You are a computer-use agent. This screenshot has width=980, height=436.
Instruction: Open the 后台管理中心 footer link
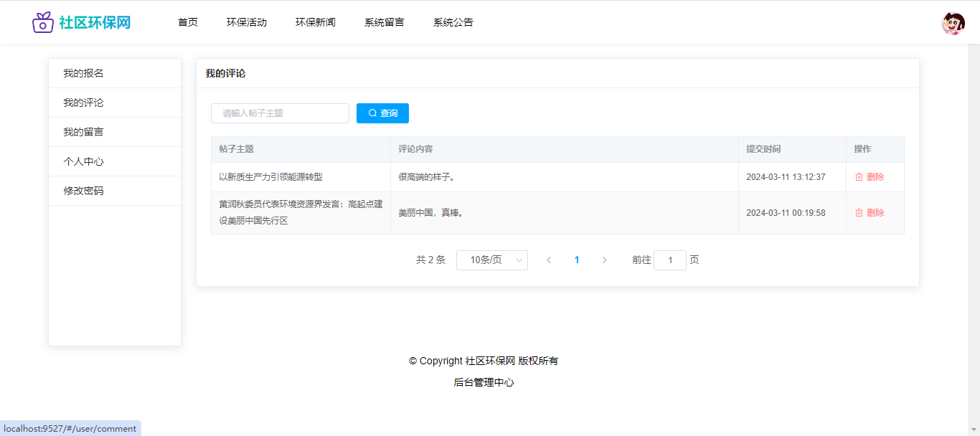[484, 383]
